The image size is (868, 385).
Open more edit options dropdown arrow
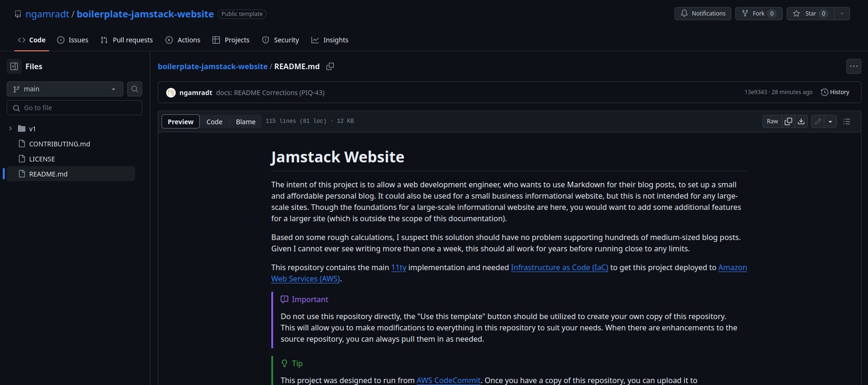[830, 121]
